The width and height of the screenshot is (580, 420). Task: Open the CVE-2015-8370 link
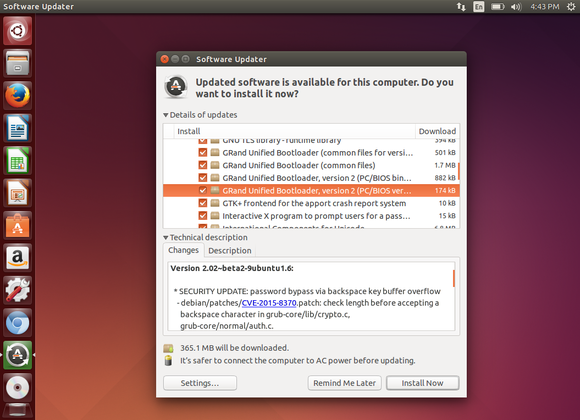click(269, 303)
